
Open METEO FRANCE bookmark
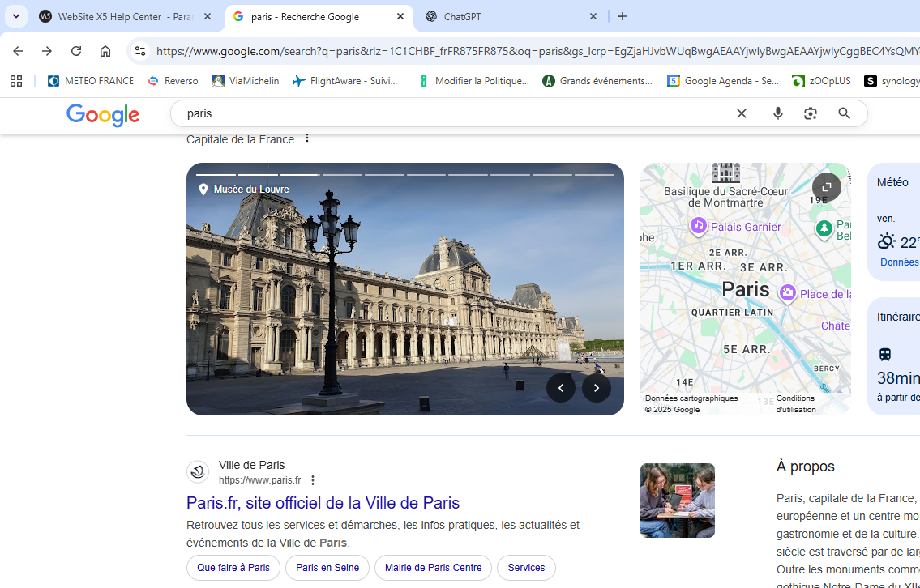pos(90,81)
